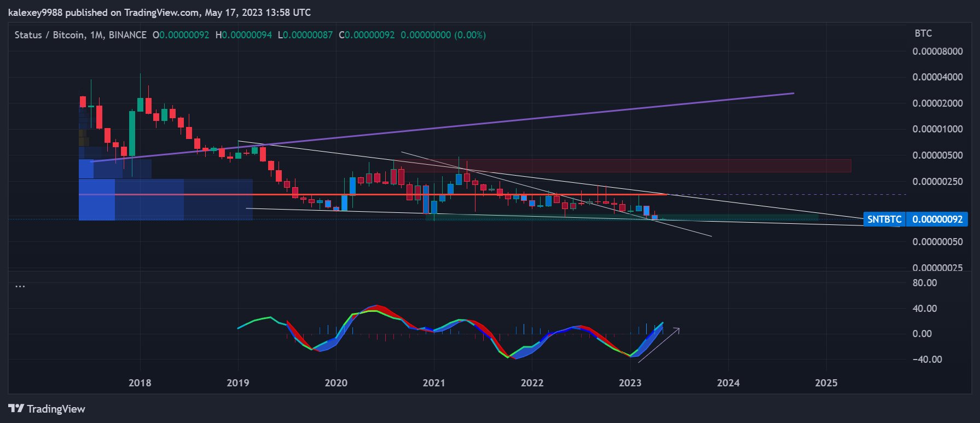Viewport: 980px width, 423px height.
Task: Click the 0.00008000 price axis value
Action: coord(937,51)
